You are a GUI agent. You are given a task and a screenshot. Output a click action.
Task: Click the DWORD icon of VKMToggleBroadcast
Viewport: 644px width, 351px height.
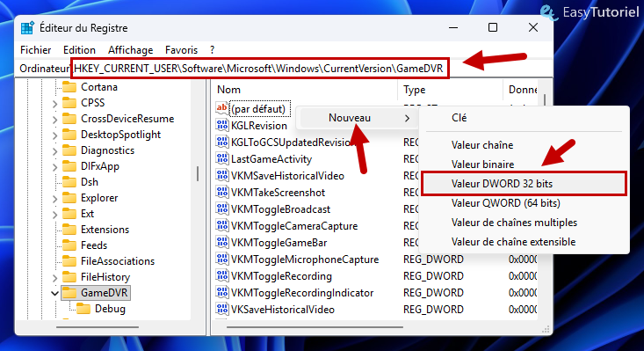click(221, 208)
